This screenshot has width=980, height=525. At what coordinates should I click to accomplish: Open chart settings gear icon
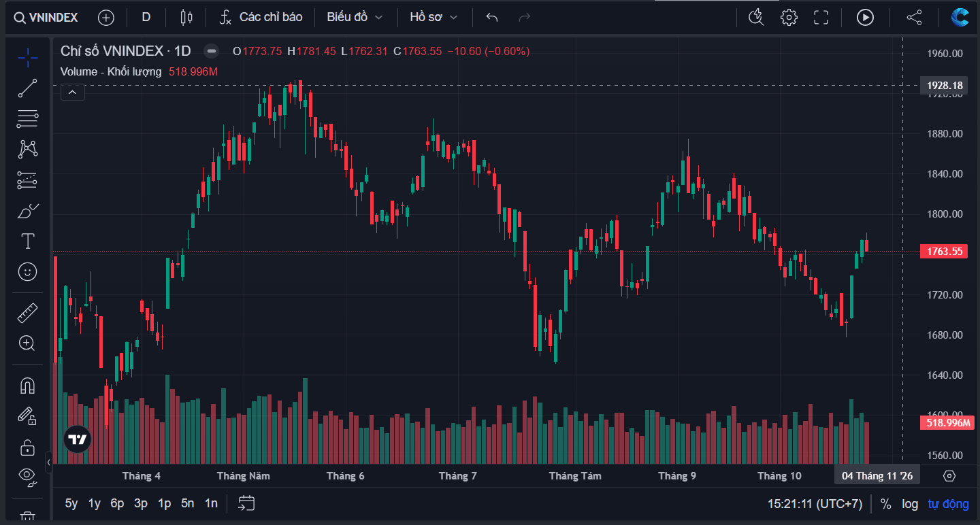[x=789, y=18]
